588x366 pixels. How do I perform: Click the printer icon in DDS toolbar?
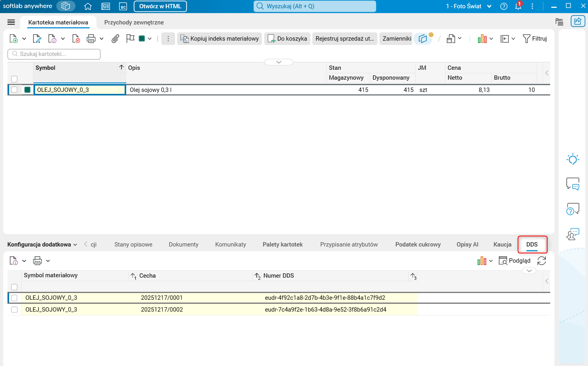tap(37, 261)
